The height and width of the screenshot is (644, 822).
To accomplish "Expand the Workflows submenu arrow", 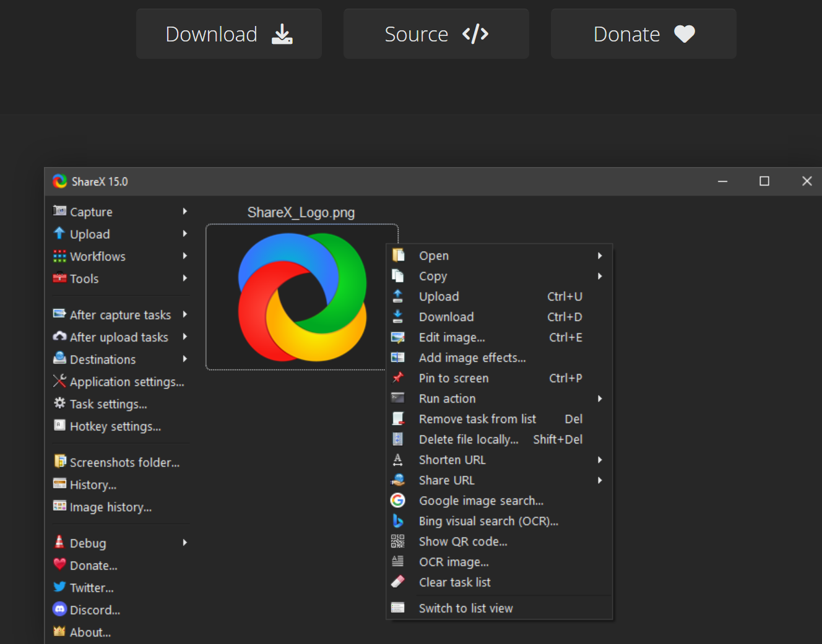I will [x=184, y=256].
